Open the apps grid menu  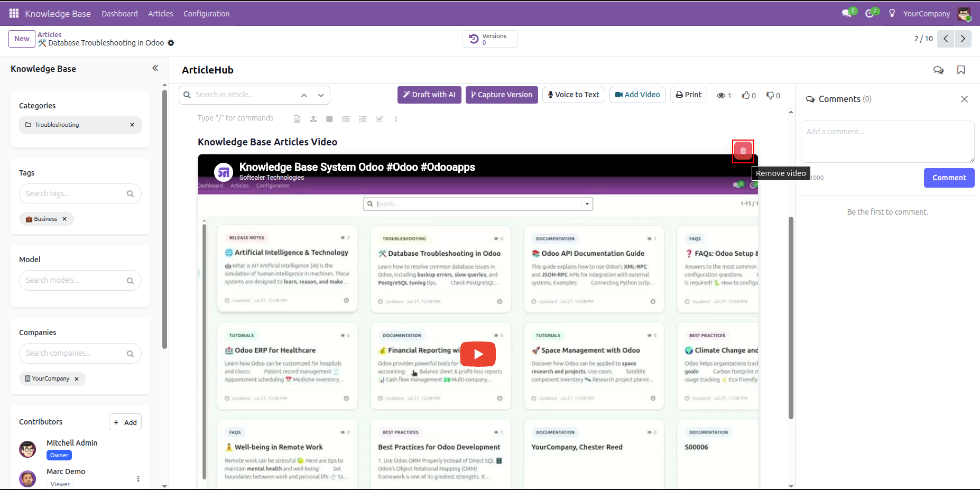pos(14,13)
